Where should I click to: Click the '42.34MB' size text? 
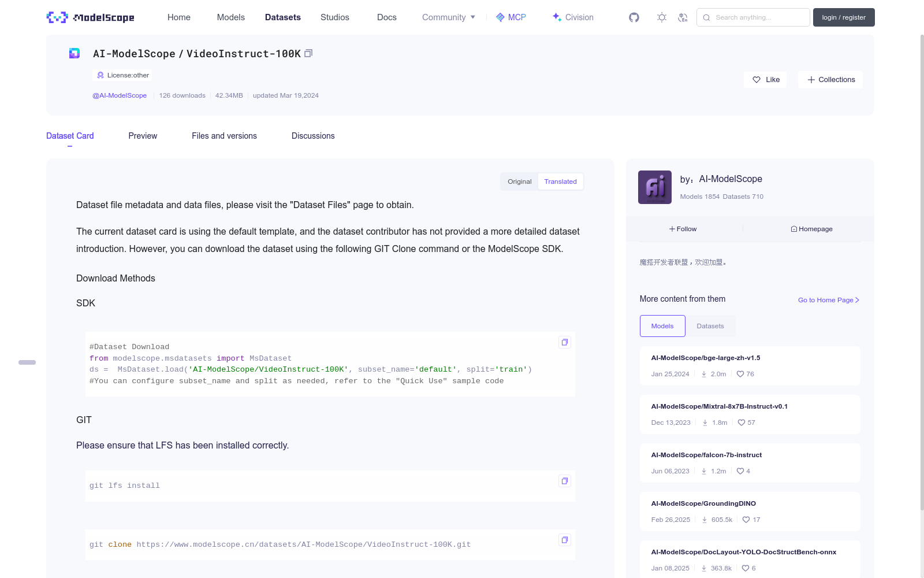[x=229, y=95]
